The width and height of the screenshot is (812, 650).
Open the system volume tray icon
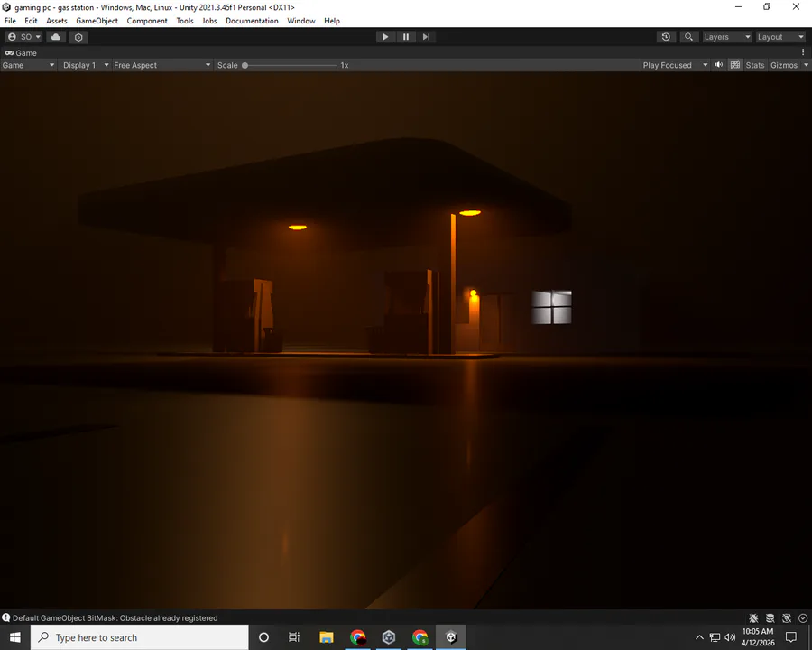(730, 637)
